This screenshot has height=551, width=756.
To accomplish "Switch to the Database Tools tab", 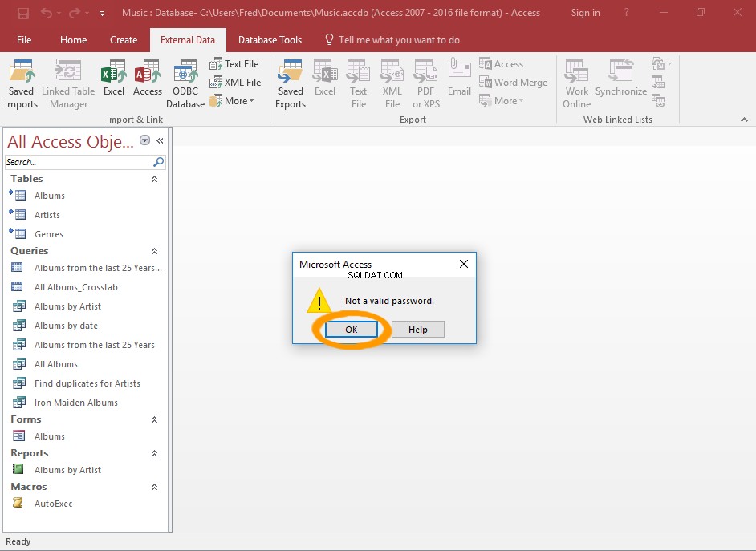I will 270,40.
